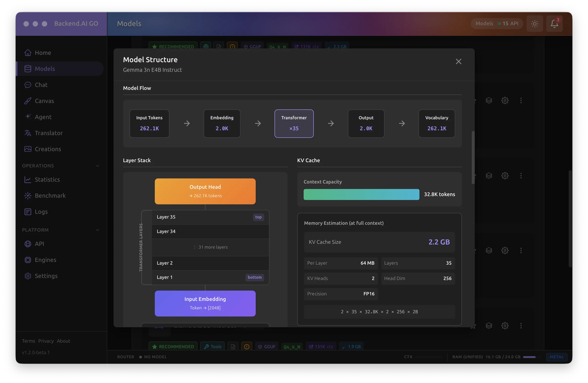The image size is (588, 383).
Task: Toggle light theme with the sun icon
Action: (x=535, y=24)
